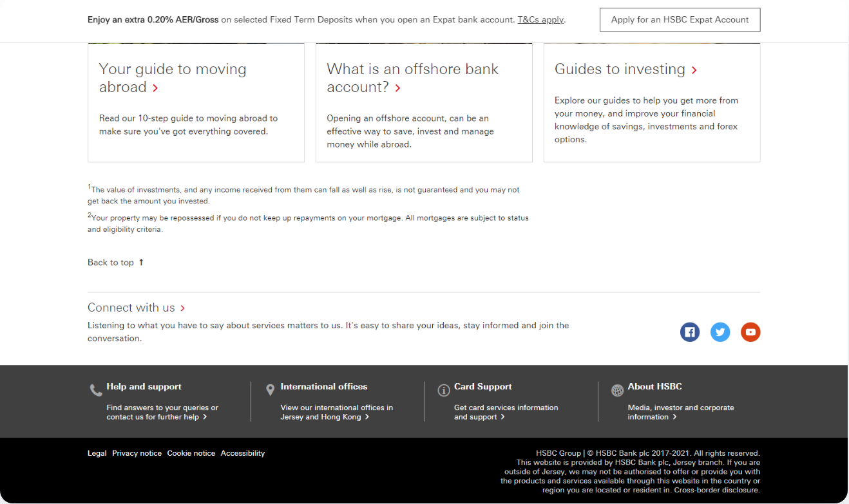Open HSBC Twitter page icon
The width and height of the screenshot is (849, 504).
(x=720, y=332)
